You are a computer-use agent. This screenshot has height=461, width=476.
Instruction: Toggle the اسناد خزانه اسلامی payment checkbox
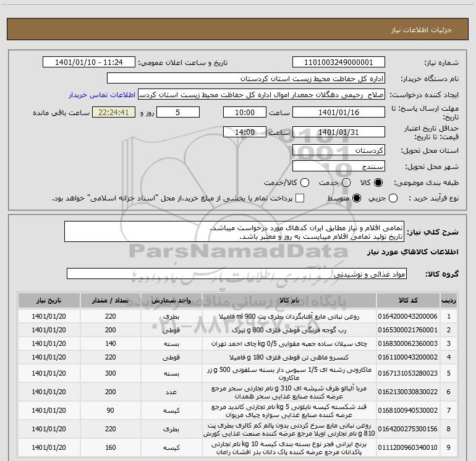300,198
